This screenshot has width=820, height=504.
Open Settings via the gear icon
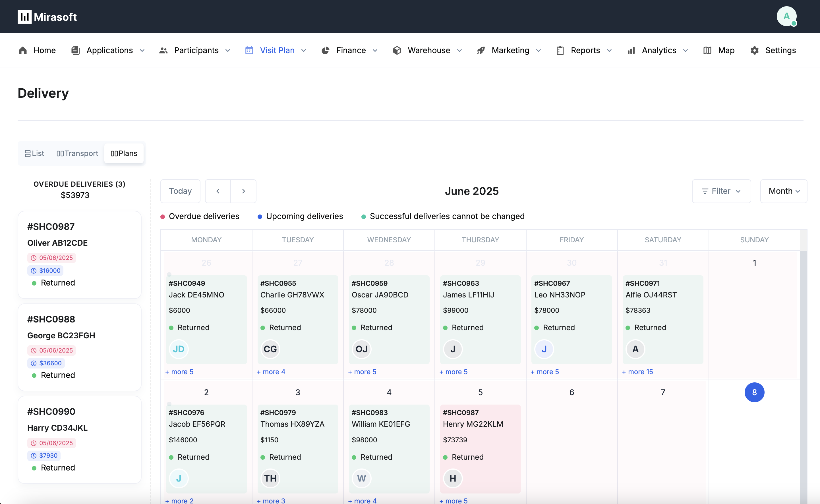click(x=754, y=50)
